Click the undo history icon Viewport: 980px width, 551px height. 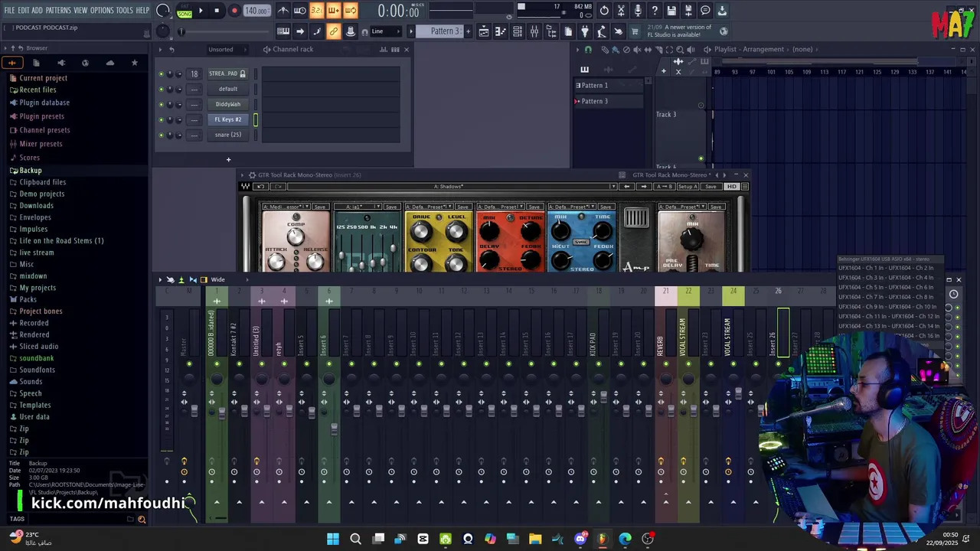604,11
